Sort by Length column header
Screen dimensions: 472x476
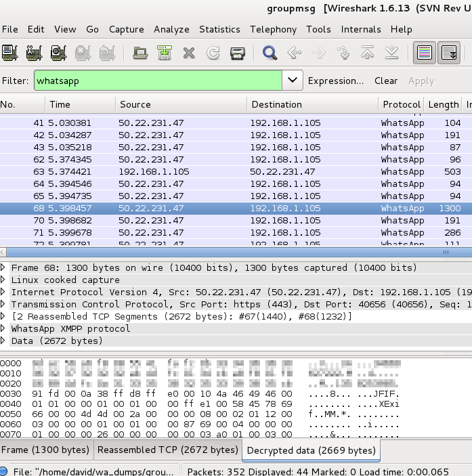(x=443, y=104)
